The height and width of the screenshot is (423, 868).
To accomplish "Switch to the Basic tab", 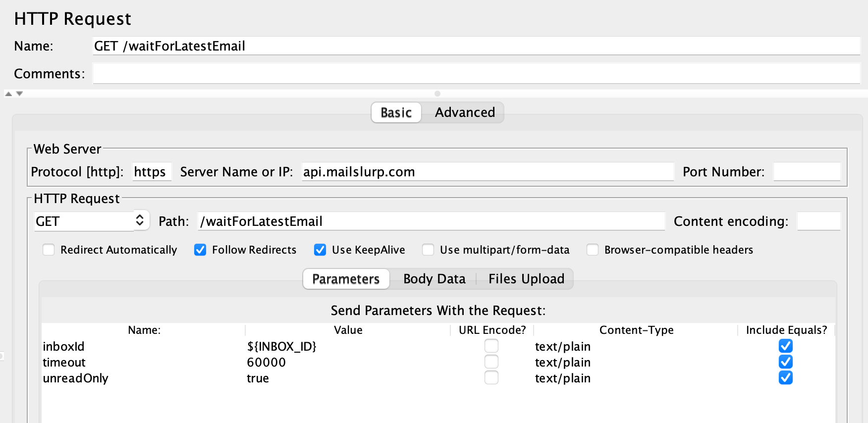I will click(x=396, y=112).
